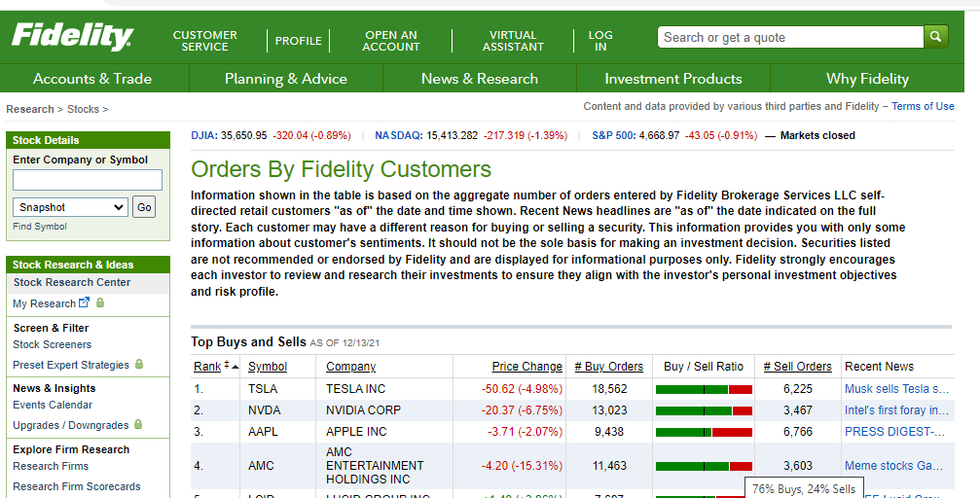Sort table by # Buy Orders column

coord(608,367)
